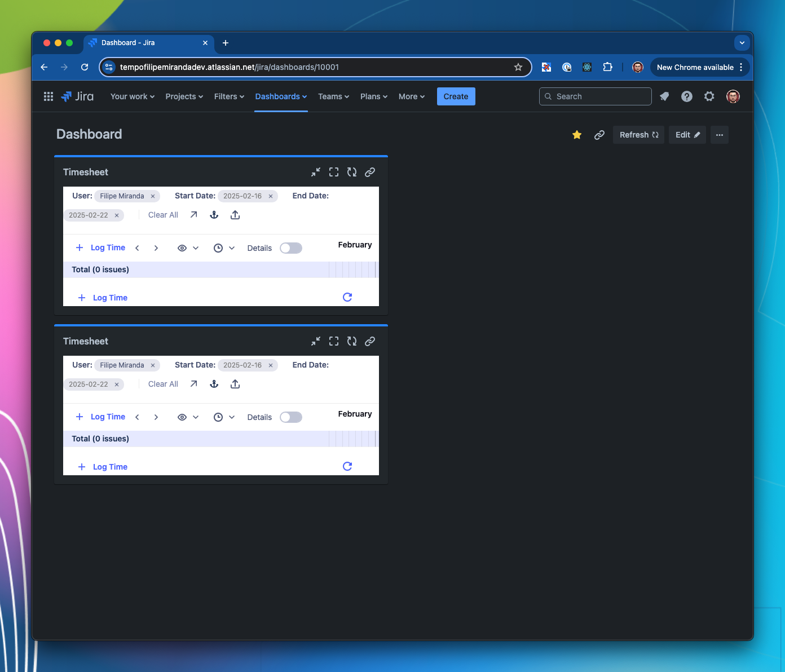This screenshot has height=672, width=785.
Task: Open Chrome extensions puzzle icon
Action: 607,67
